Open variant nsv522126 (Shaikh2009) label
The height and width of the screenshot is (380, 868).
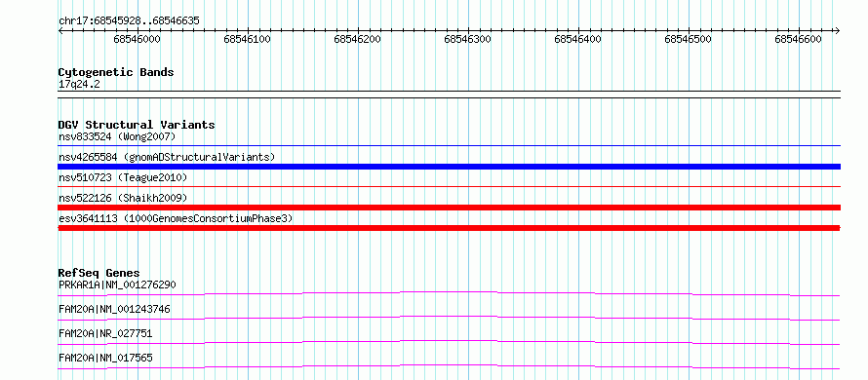point(123,198)
